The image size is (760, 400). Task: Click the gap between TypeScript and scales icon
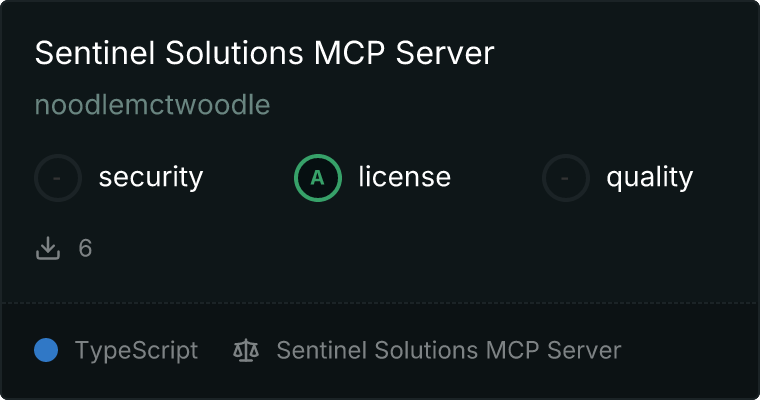(x=215, y=350)
